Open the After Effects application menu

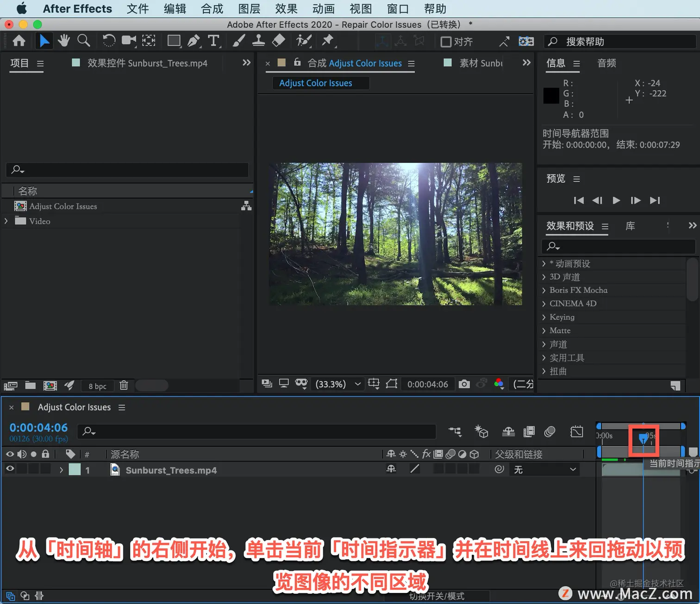point(77,9)
